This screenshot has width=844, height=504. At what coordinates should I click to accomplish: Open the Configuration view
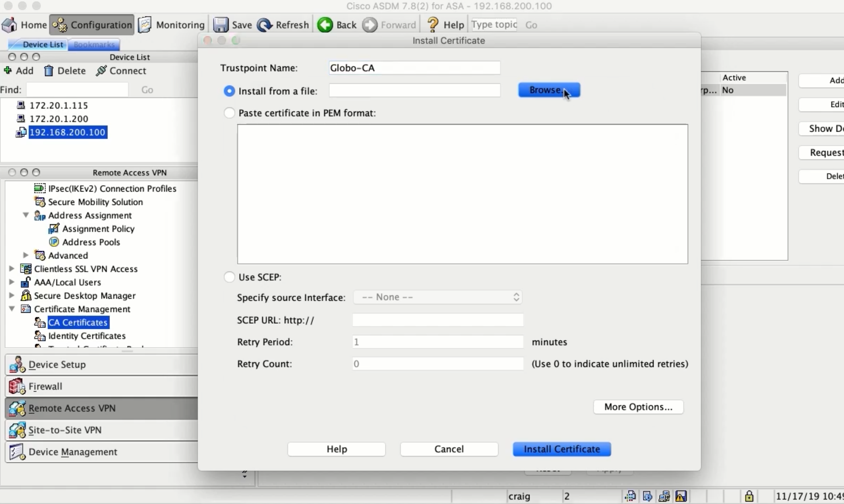(x=92, y=25)
